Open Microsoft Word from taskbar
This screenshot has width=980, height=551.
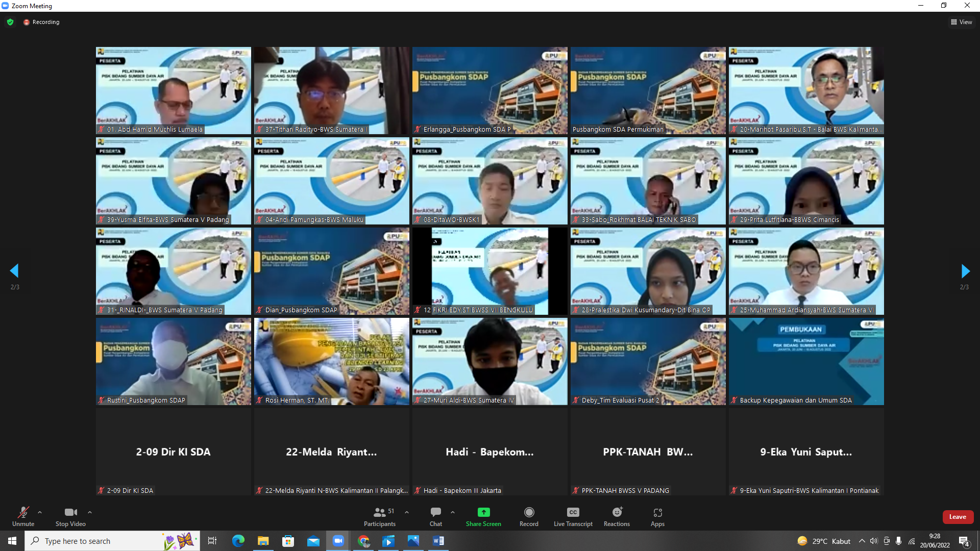(438, 541)
